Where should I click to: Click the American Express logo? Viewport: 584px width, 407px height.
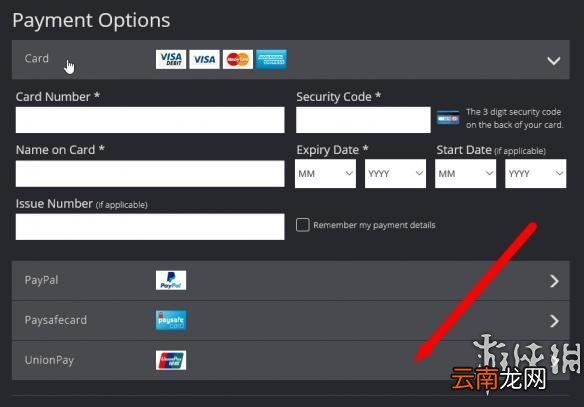(x=272, y=59)
